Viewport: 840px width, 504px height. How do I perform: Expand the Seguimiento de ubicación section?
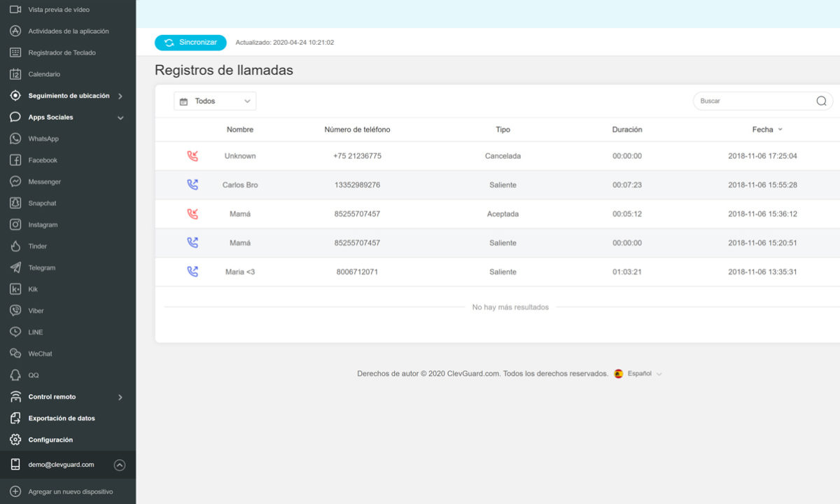120,96
